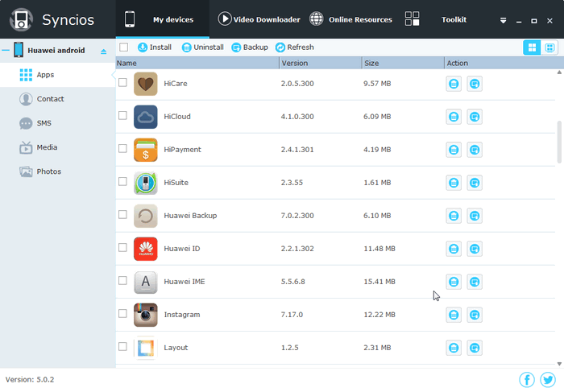Check the HiSuite checkbox

(122, 181)
